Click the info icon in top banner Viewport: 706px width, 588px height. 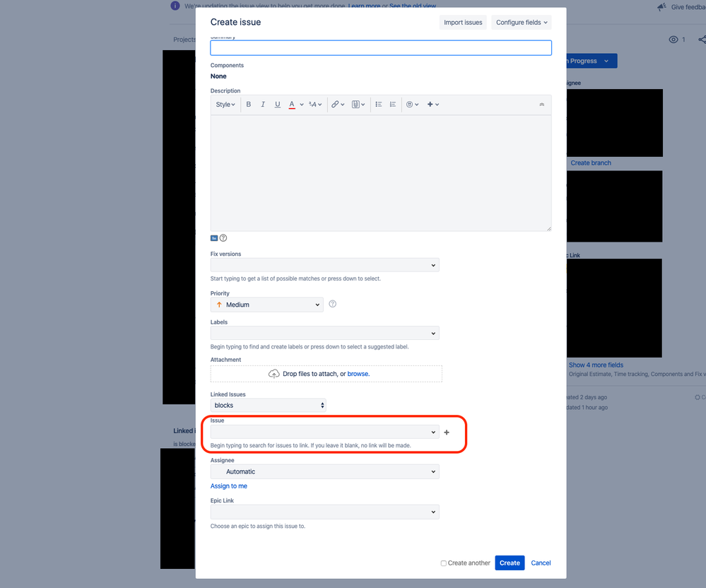tap(175, 6)
